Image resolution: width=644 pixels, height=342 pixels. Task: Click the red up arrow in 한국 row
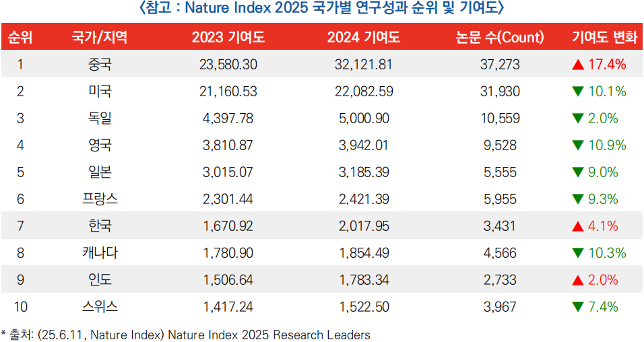point(577,226)
